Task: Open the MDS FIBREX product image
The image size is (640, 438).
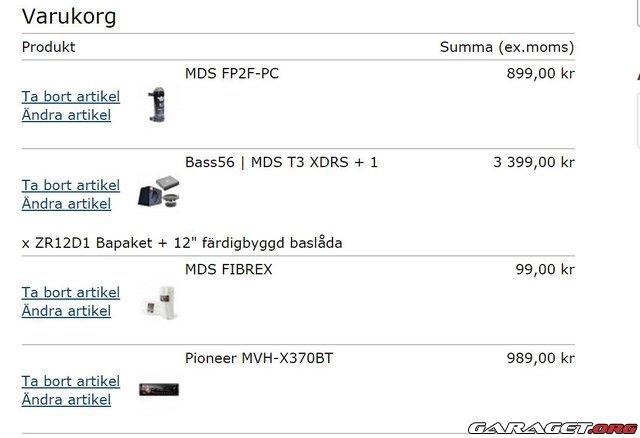Action: click(158, 300)
